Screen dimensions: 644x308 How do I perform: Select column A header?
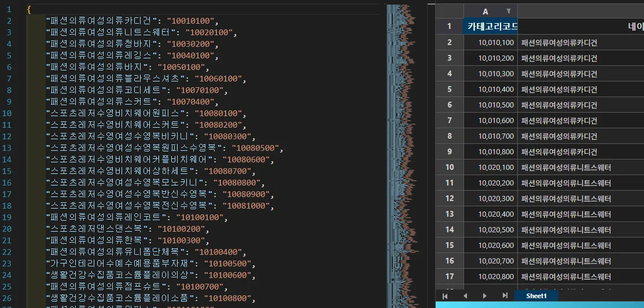(x=485, y=11)
